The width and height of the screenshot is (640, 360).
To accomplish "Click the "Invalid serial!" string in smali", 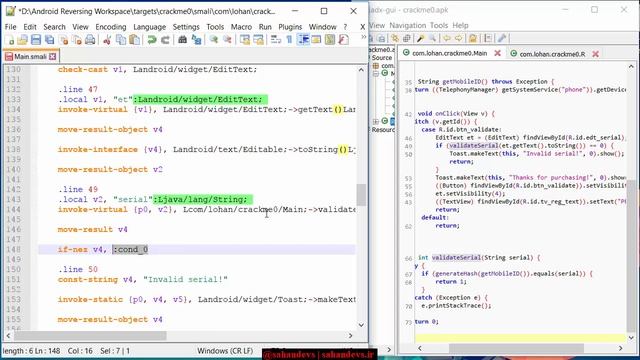I will [x=185, y=280].
